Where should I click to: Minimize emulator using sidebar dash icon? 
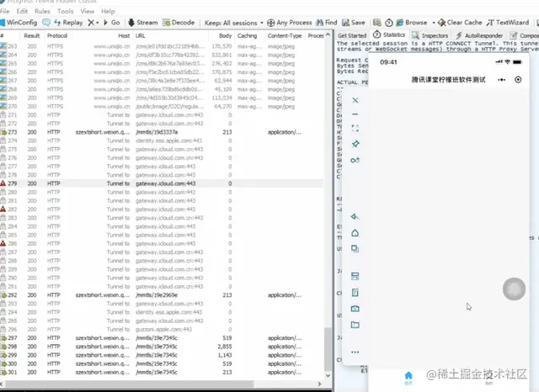coord(355,114)
